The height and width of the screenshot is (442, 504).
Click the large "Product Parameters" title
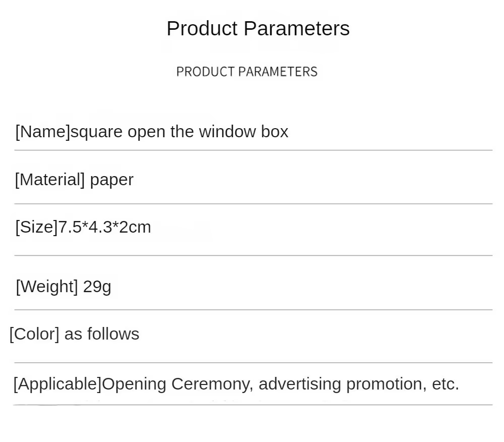point(258,29)
